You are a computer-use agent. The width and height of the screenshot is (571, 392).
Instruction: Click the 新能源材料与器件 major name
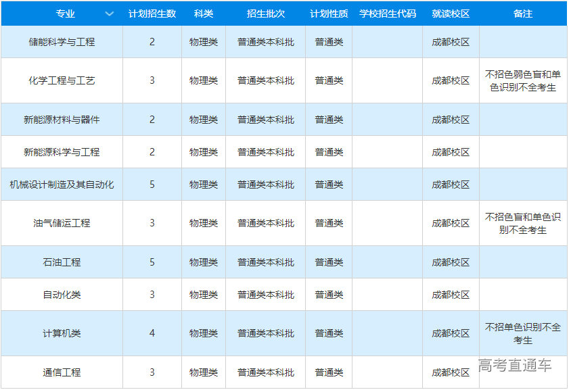[62, 120]
